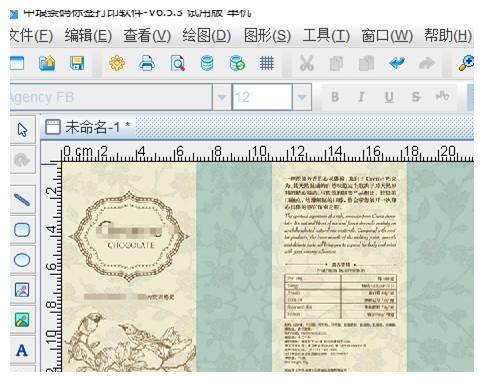
Task: Open the 帮助(H) menu
Action: (x=448, y=36)
